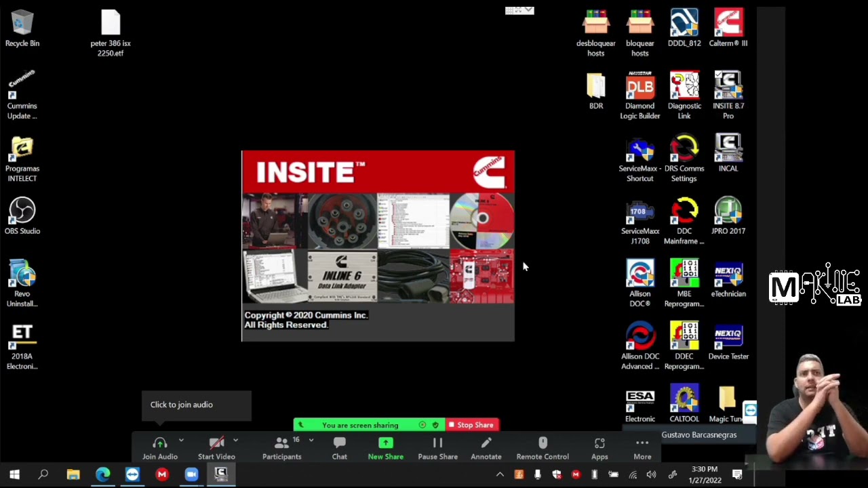Switch to TeamViewer on the taskbar
This screenshot has height=488, width=868.
[x=132, y=474]
